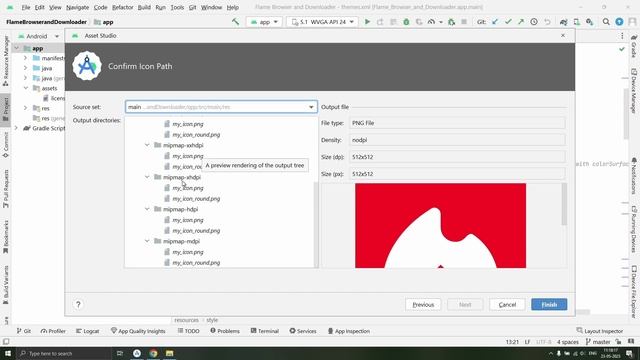Open the Refactor menu
The width and height of the screenshot is (640, 360).
point(122,7)
